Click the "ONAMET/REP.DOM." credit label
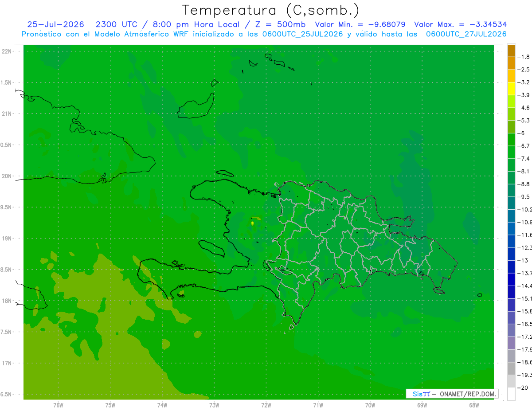 [x=467, y=394]
